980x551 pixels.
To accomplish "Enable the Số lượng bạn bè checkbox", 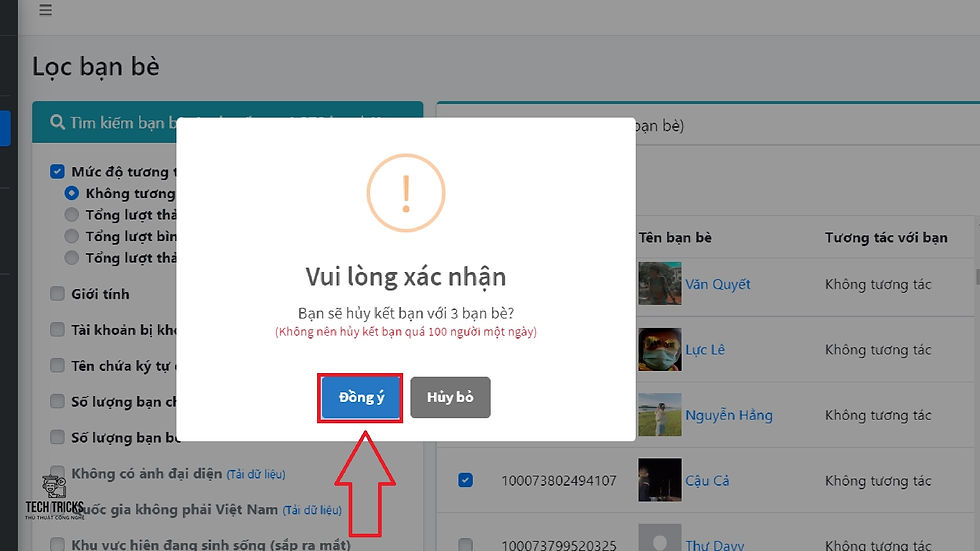I will [58, 437].
